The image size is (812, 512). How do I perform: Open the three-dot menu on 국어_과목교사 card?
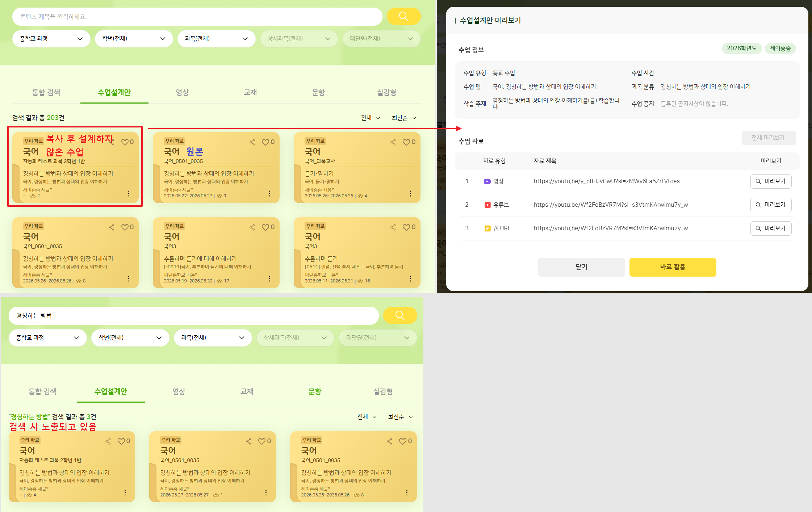pyautogui.click(x=410, y=193)
